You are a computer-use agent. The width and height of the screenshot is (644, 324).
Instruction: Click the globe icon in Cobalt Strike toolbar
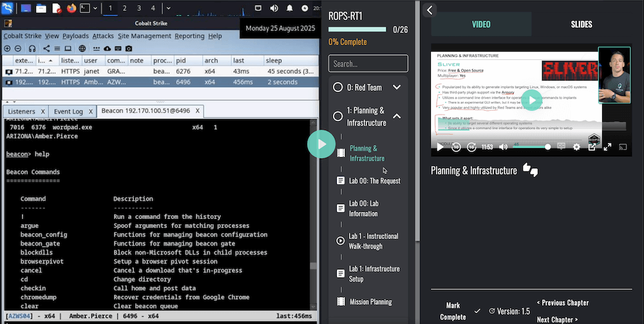82,48
